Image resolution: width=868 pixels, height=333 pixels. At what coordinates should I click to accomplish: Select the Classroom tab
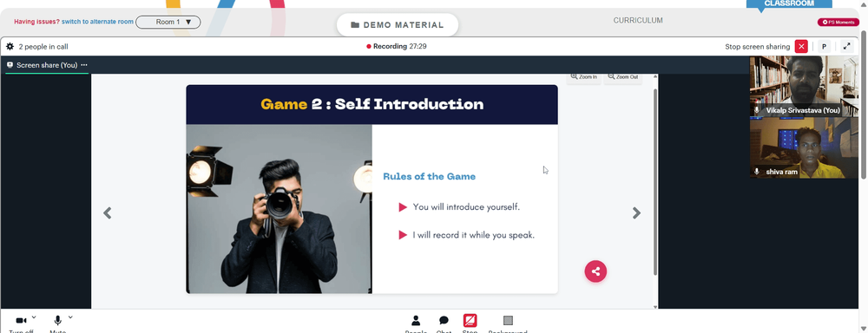[x=789, y=3]
